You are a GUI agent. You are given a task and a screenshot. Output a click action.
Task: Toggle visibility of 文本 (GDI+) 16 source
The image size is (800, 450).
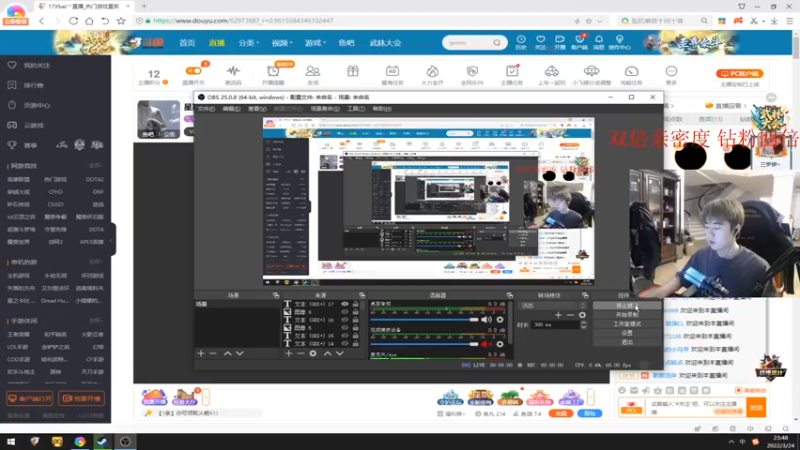[345, 320]
